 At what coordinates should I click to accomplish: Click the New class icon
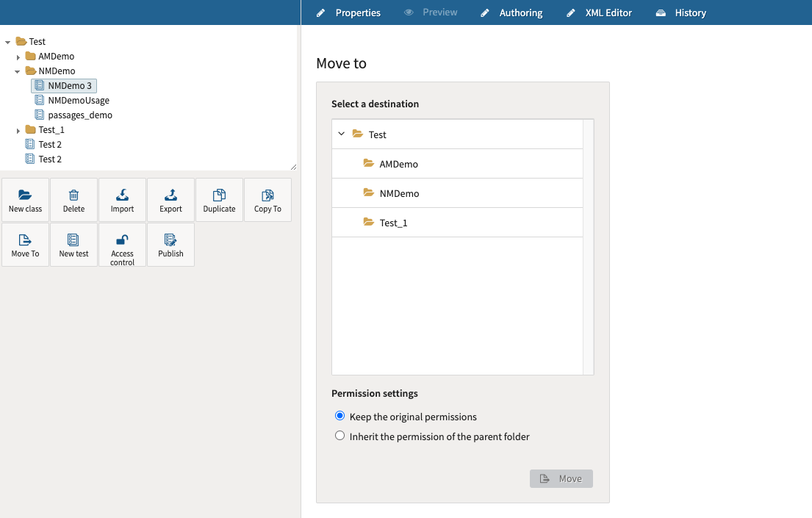(25, 199)
